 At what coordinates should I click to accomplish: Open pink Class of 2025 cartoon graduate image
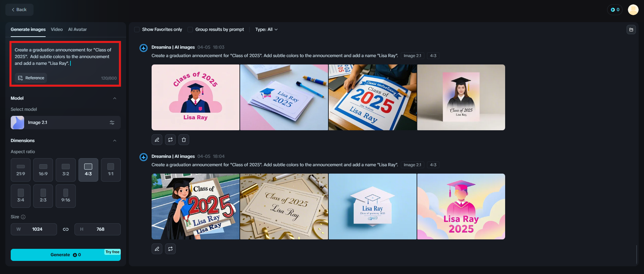point(196,97)
